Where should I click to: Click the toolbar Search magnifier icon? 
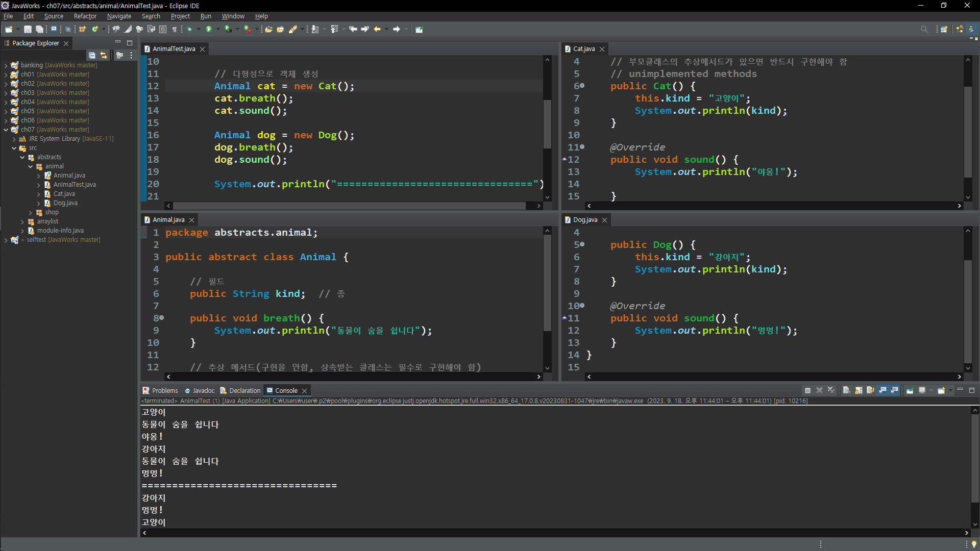[x=924, y=29]
